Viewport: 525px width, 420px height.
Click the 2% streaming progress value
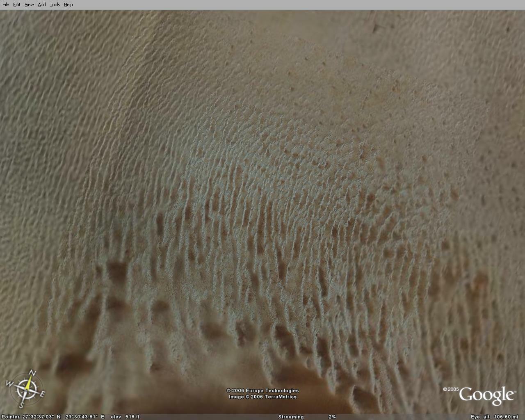coord(332,417)
